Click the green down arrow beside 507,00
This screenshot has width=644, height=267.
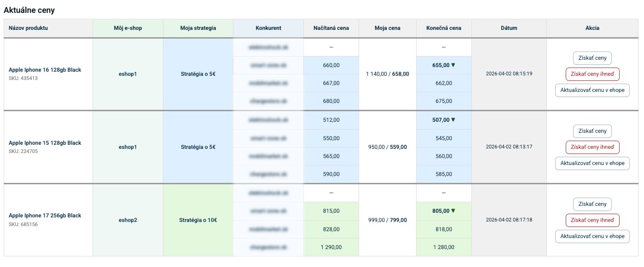[x=453, y=120]
